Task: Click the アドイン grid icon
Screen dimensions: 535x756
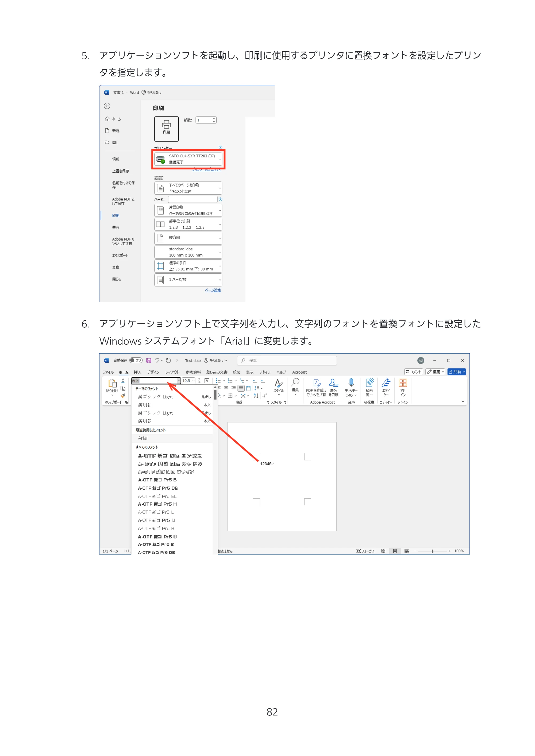Action: [x=403, y=383]
